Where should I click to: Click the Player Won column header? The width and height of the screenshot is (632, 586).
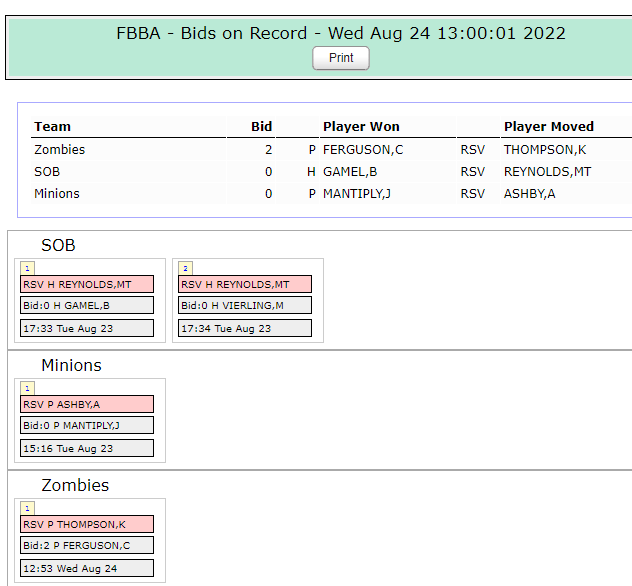click(x=361, y=127)
